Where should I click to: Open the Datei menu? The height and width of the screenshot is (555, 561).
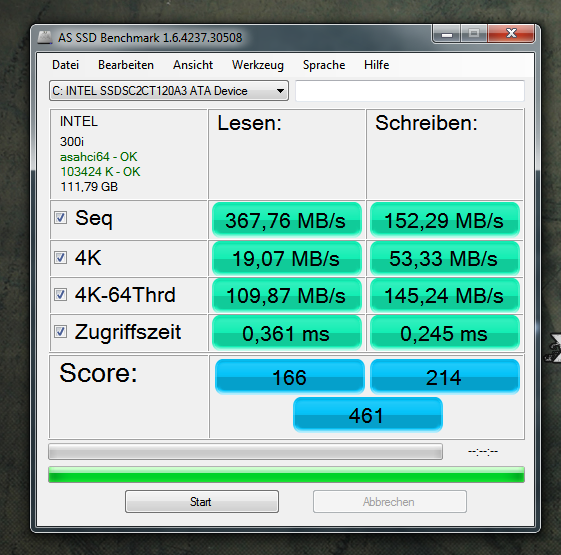point(65,65)
